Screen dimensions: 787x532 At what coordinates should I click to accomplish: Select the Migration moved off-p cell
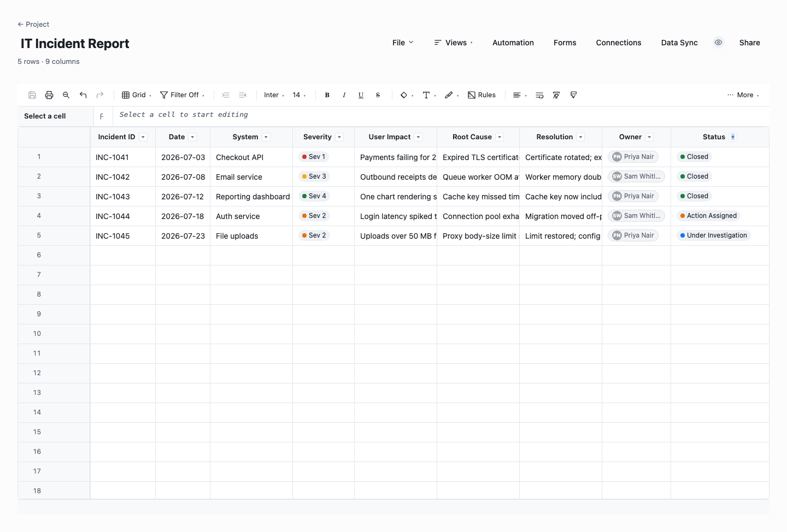[561, 216]
